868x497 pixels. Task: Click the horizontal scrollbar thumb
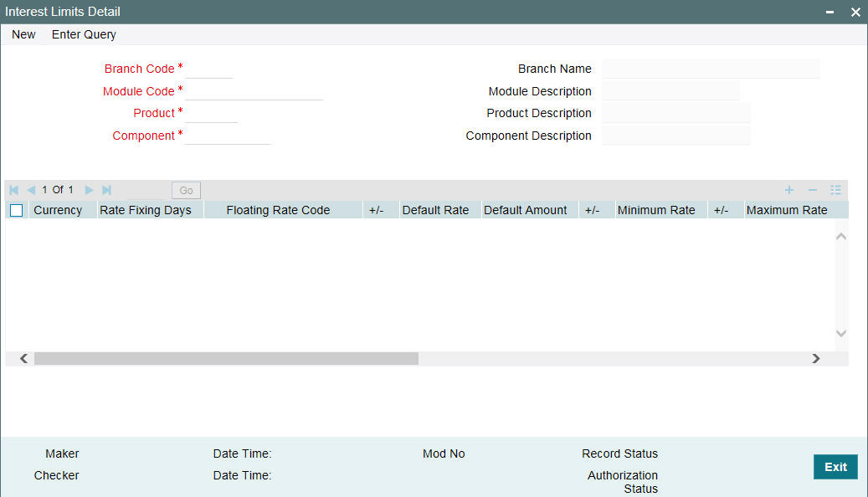(x=226, y=359)
